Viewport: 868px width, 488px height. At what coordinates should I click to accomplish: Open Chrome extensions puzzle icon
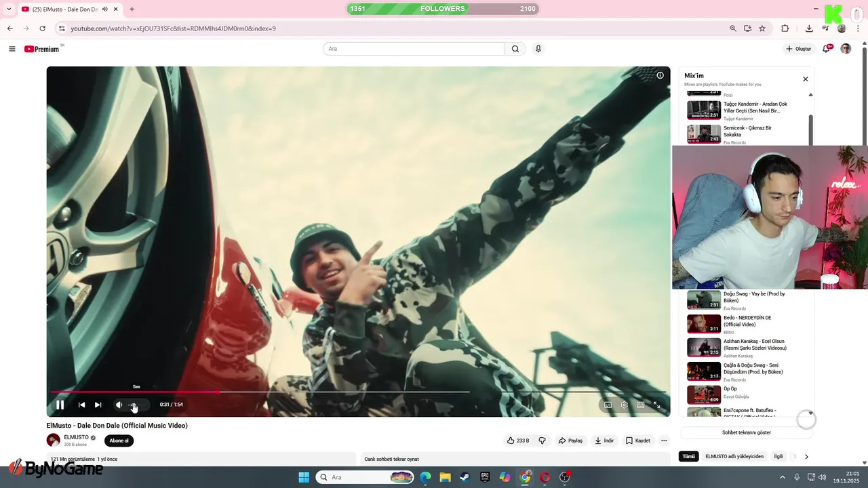tap(785, 28)
